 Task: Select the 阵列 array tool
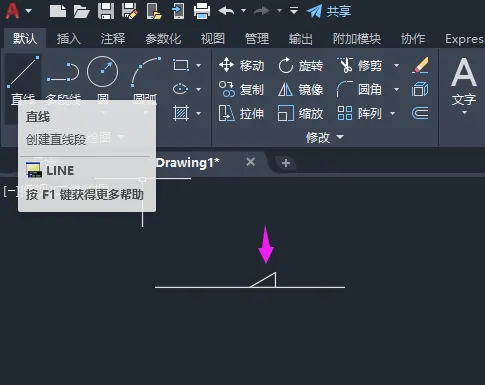(x=360, y=113)
